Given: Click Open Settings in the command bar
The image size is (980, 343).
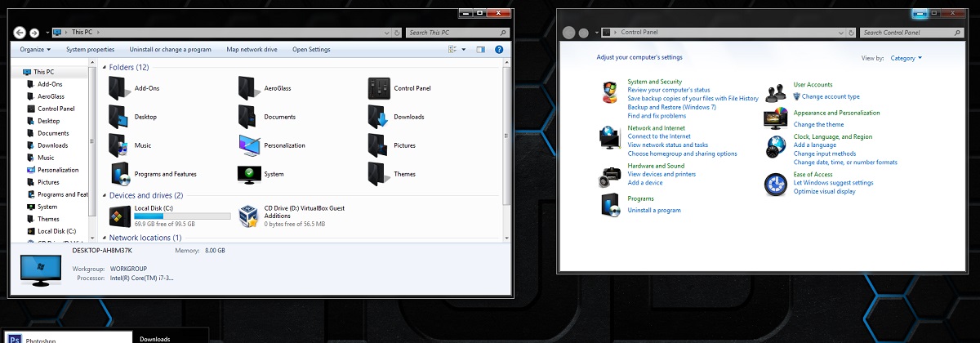Looking at the screenshot, I should tap(311, 50).
